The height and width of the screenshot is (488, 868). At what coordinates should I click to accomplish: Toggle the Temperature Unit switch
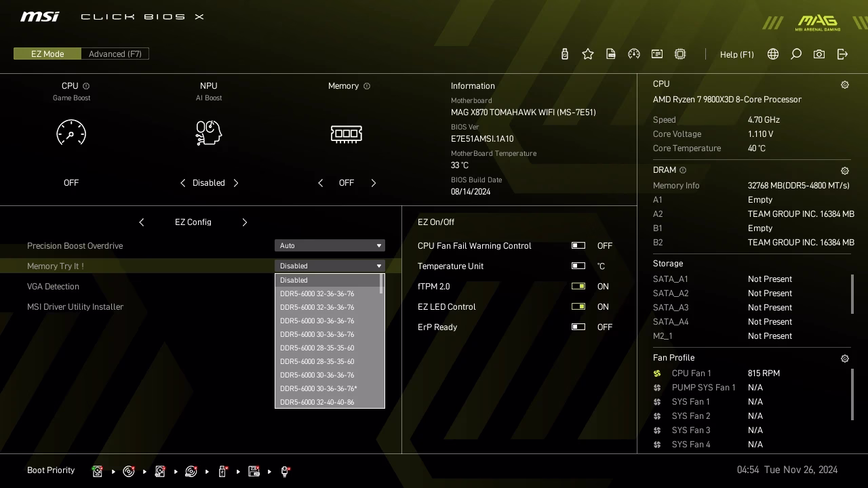[578, 266]
